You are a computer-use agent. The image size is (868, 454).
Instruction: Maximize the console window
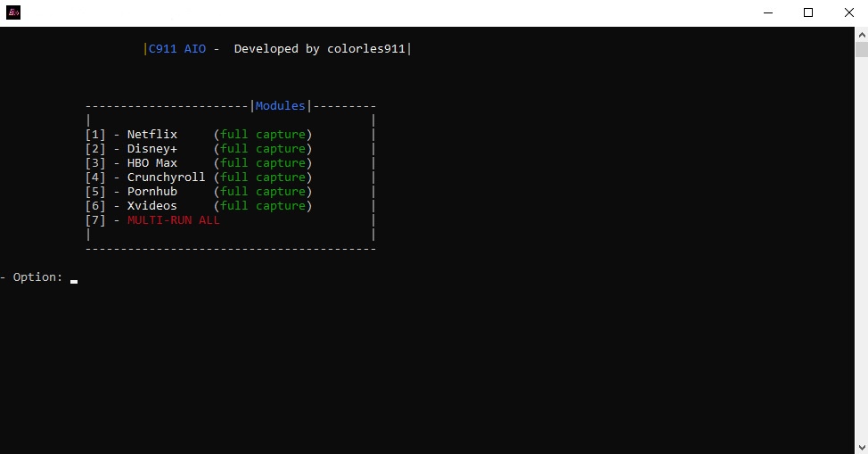[808, 12]
